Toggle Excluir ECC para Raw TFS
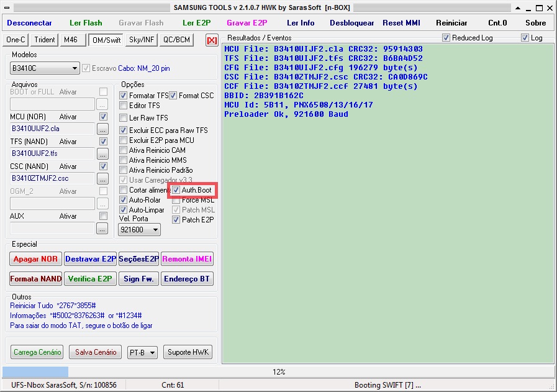The width and height of the screenshot is (557, 392). pos(124,130)
